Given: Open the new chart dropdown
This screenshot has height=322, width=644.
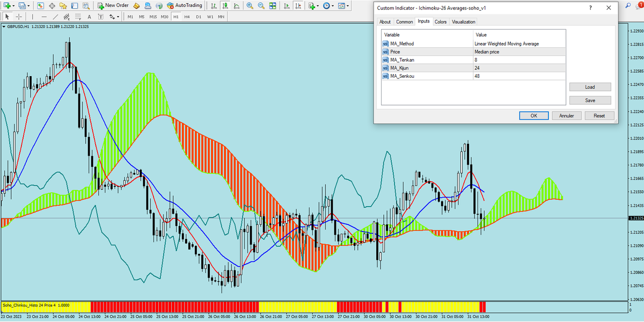Looking at the screenshot, I should 318,5.
